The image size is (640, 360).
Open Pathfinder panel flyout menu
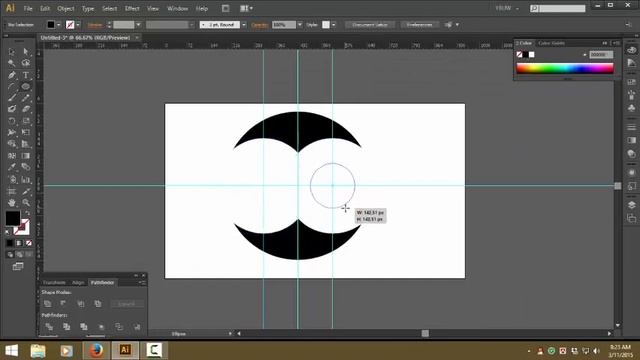[x=142, y=282]
